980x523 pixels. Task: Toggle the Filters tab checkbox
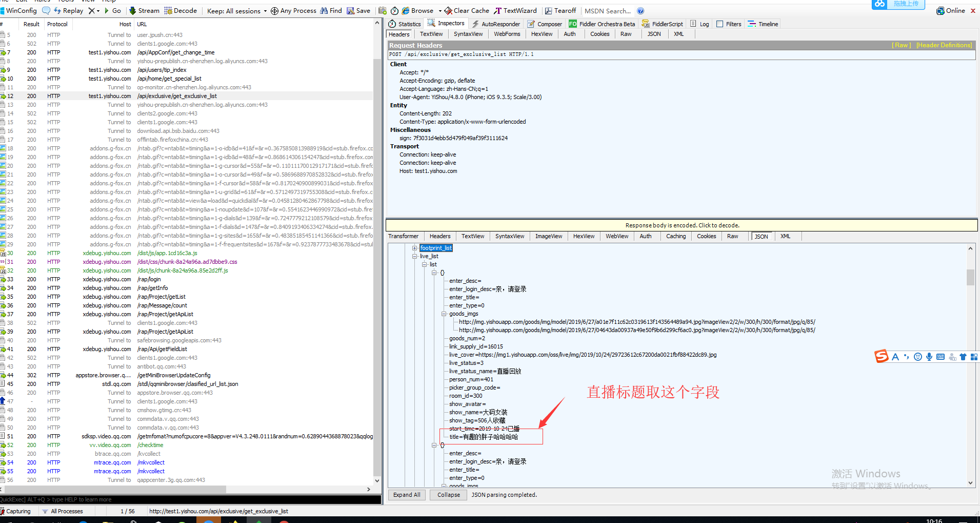pos(719,24)
